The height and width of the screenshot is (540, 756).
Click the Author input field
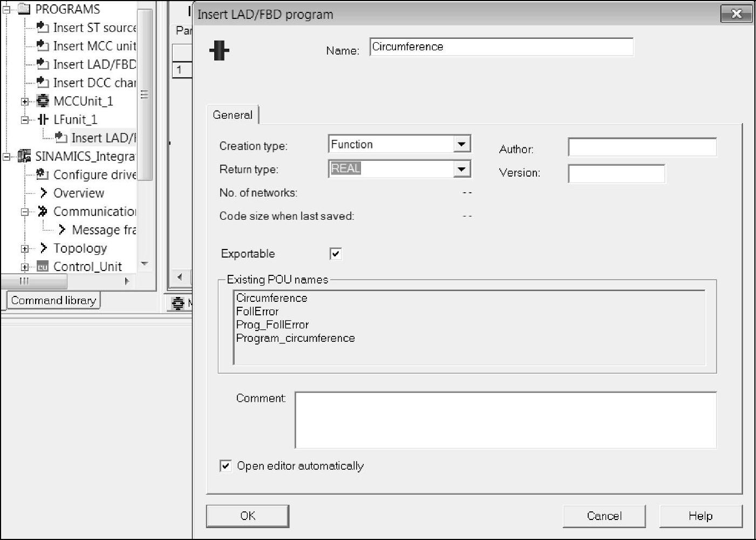[642, 147]
